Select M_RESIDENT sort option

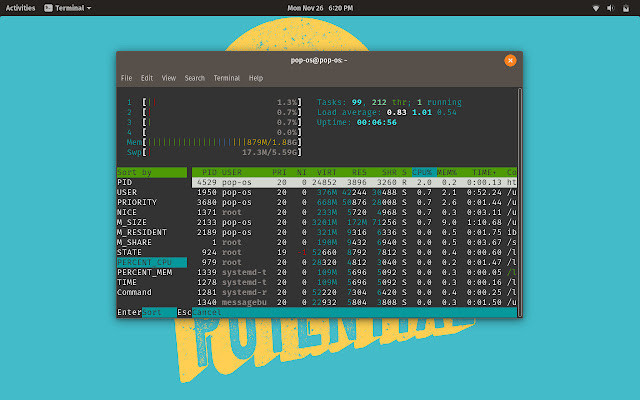152,232
